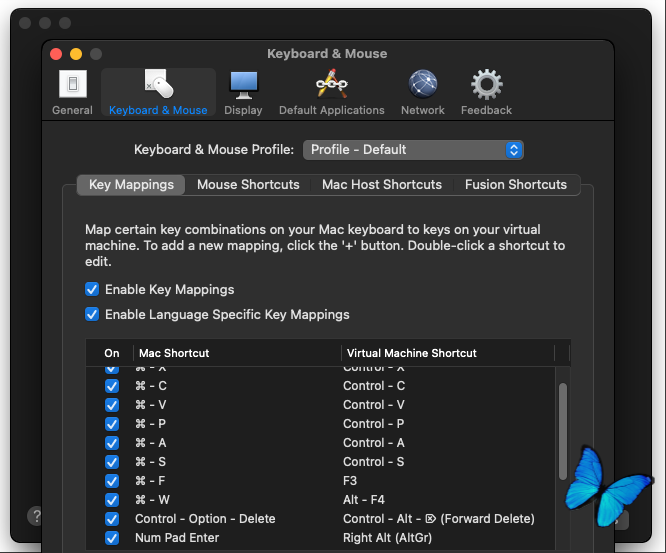Toggle Enable Key Mappings checkbox
Screen dimensions: 666x553
coord(93,290)
